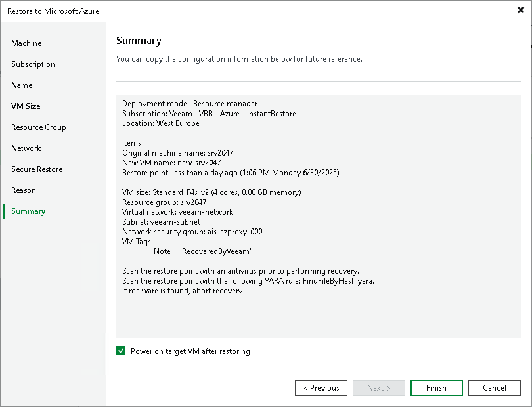532x407 pixels.
Task: Click the Restore point line
Action: point(231,173)
